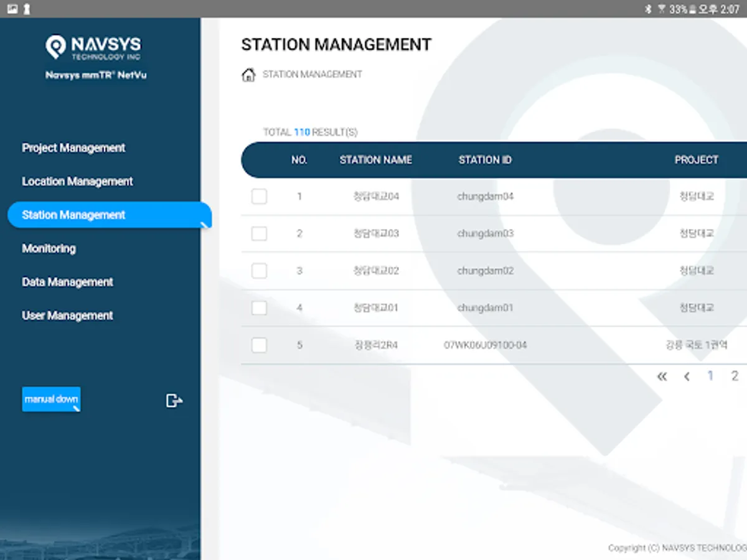Open User Management from sidebar
The image size is (747, 560).
tap(67, 316)
